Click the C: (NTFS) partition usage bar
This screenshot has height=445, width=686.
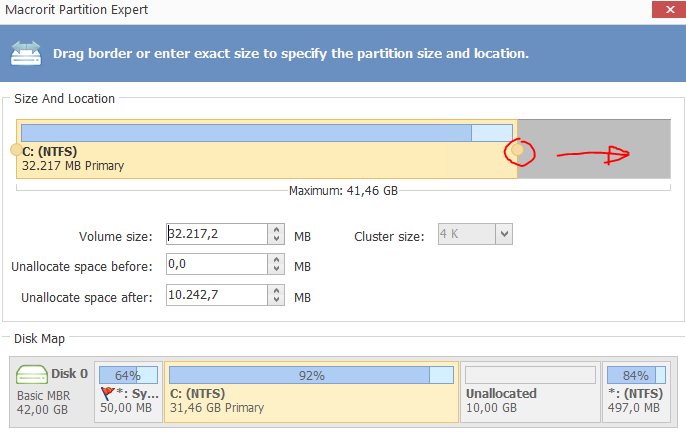click(x=267, y=133)
